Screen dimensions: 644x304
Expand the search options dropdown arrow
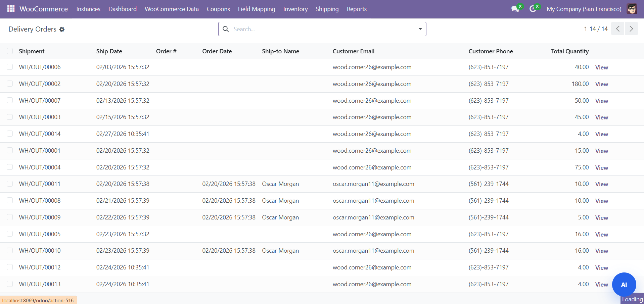(x=420, y=29)
